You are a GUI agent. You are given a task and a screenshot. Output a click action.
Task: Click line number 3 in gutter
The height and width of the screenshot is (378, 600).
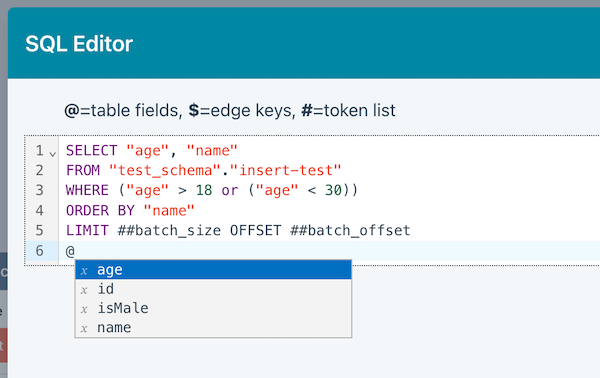[39, 190]
